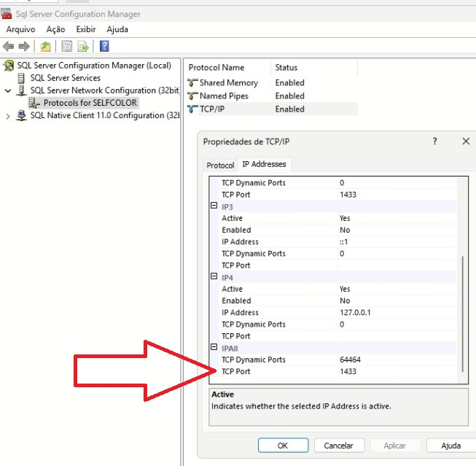Collapse SQL Server Network Configuration tree node

click(8, 90)
